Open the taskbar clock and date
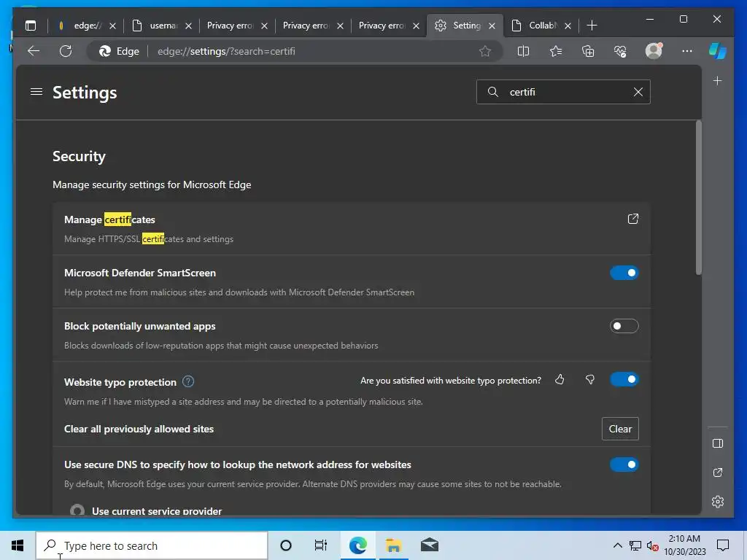The width and height of the screenshot is (747, 560). 684,545
